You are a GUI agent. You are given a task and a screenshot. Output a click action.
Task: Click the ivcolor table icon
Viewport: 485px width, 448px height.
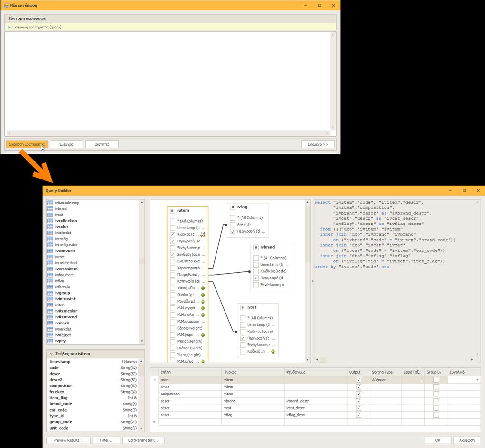point(50,227)
